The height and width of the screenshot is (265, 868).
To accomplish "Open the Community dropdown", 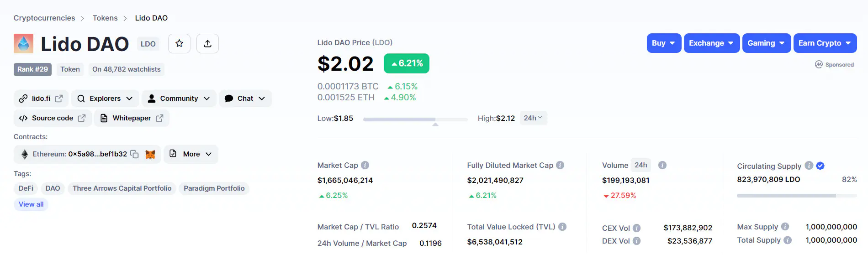I will click(x=179, y=99).
